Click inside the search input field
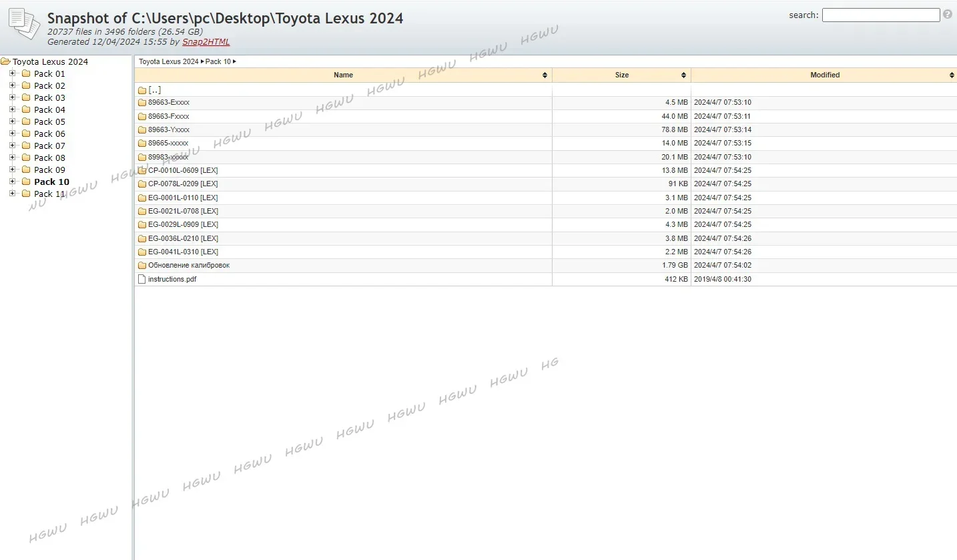The width and height of the screenshot is (957, 560). [x=881, y=15]
